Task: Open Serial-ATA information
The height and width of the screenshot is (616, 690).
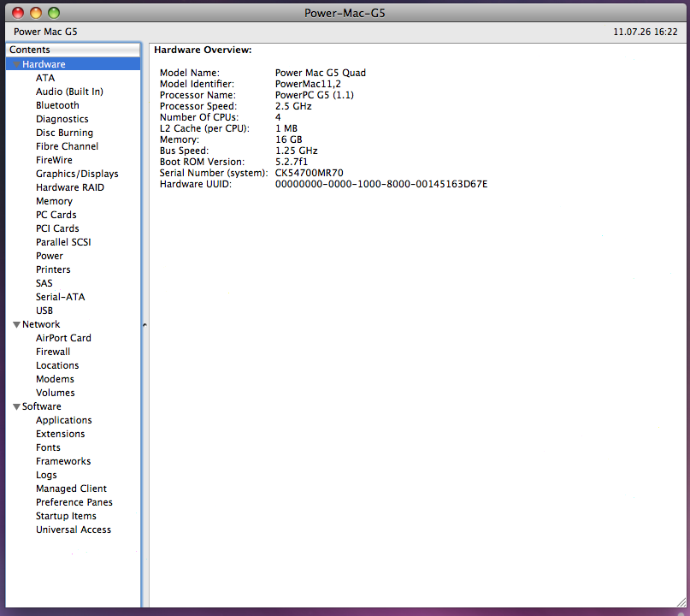Action: [61, 297]
